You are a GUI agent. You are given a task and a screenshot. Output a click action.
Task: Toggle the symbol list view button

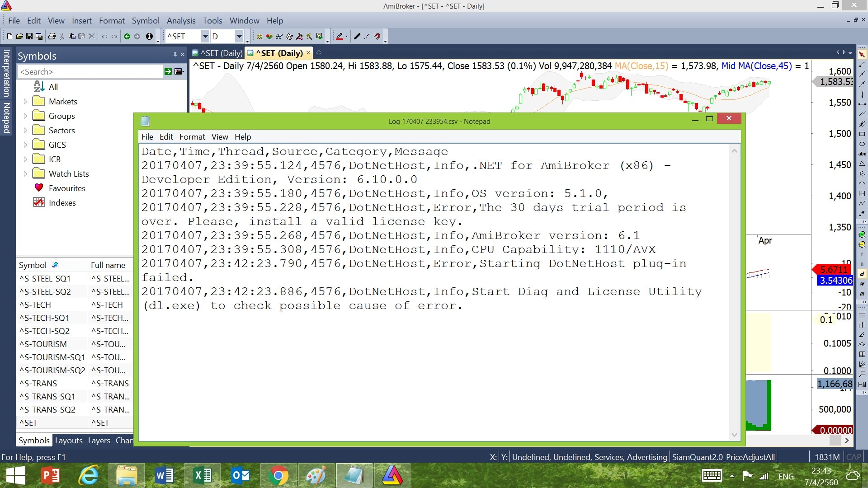point(179,71)
